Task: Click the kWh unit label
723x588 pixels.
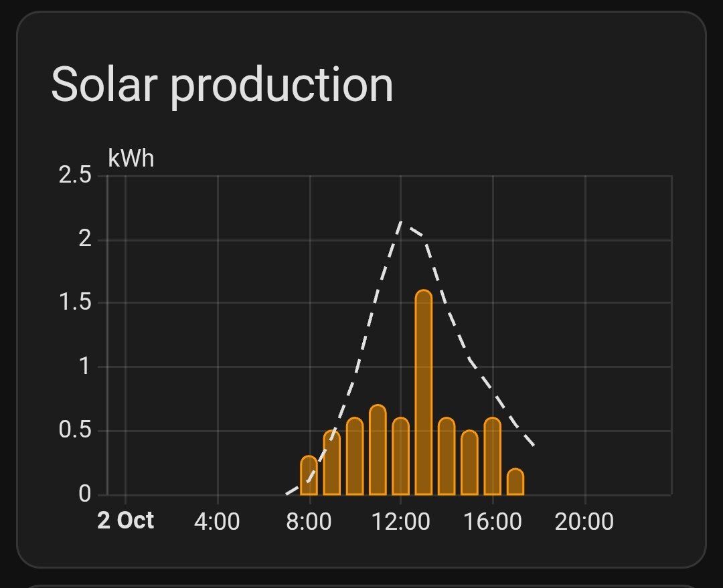Action: (131, 159)
